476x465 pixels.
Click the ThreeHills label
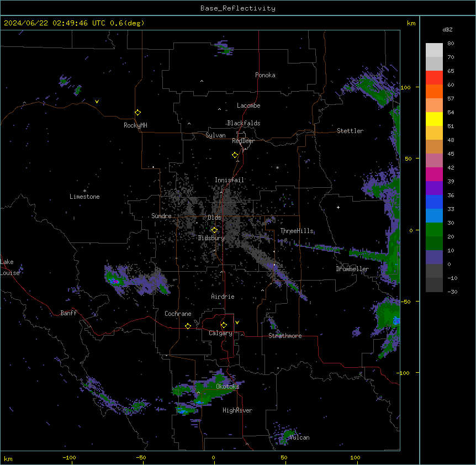[x=297, y=231]
